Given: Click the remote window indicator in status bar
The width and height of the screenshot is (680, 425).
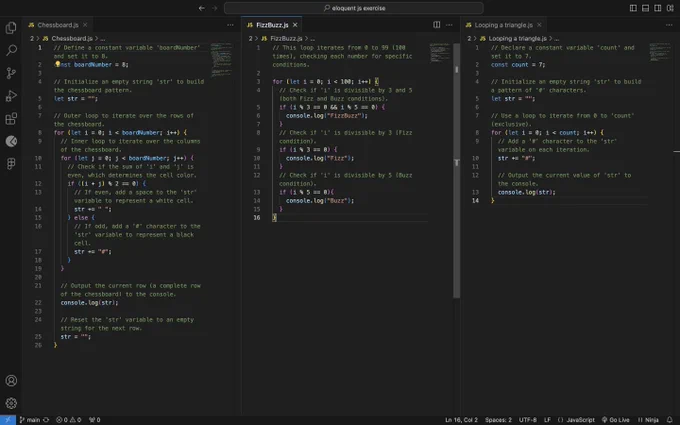Looking at the screenshot, I should point(8,420).
